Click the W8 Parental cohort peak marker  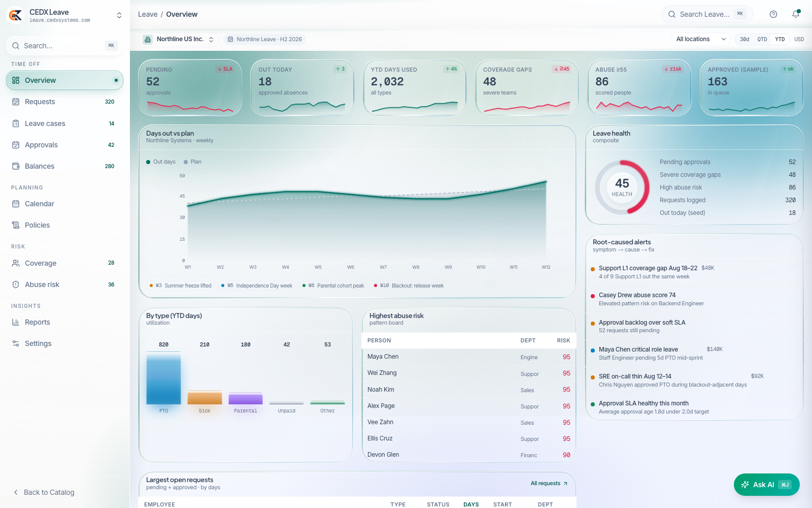point(333,285)
